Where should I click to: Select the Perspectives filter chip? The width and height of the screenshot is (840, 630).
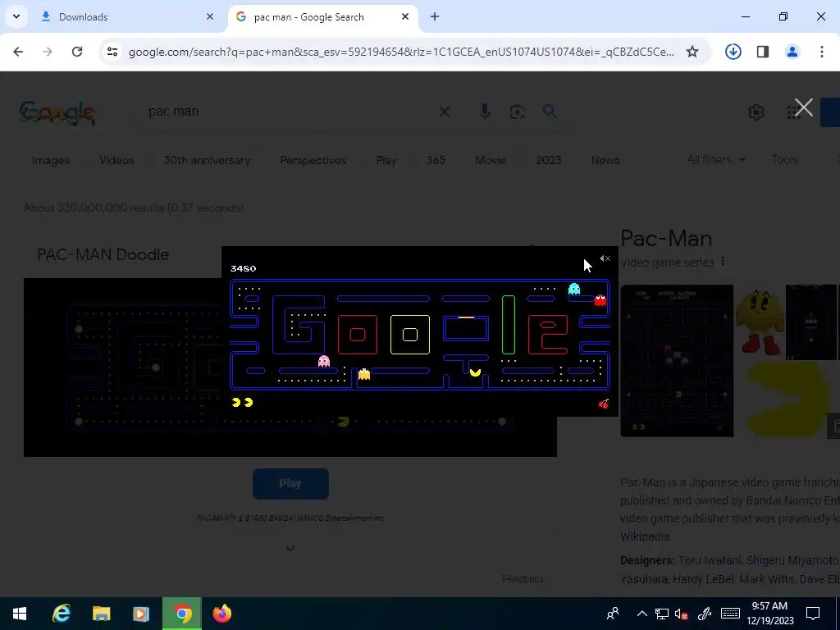(313, 160)
